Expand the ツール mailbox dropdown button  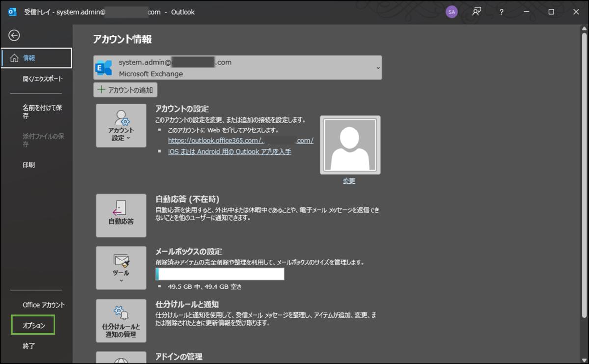pyautogui.click(x=121, y=268)
